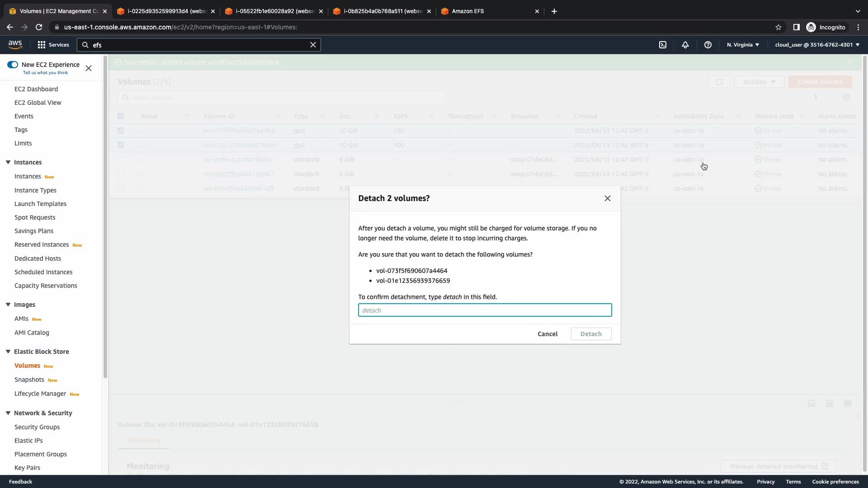Clear the efs search text
This screenshot has width=868, height=488.
coord(313,45)
